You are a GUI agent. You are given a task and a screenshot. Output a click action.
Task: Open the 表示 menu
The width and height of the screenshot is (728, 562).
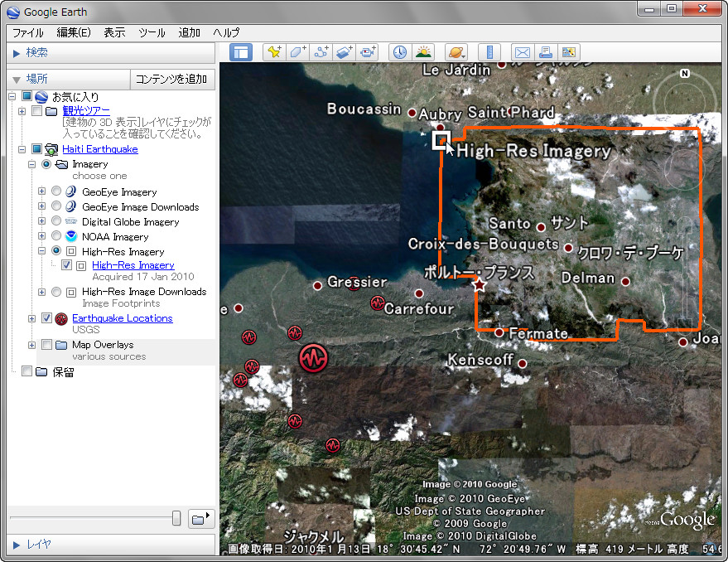coord(113,32)
